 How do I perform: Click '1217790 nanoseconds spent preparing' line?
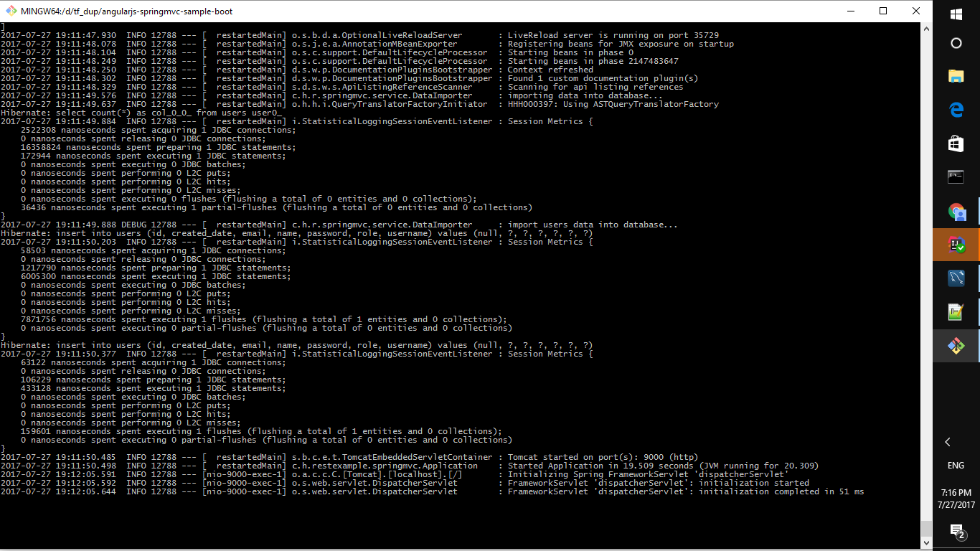click(x=156, y=268)
